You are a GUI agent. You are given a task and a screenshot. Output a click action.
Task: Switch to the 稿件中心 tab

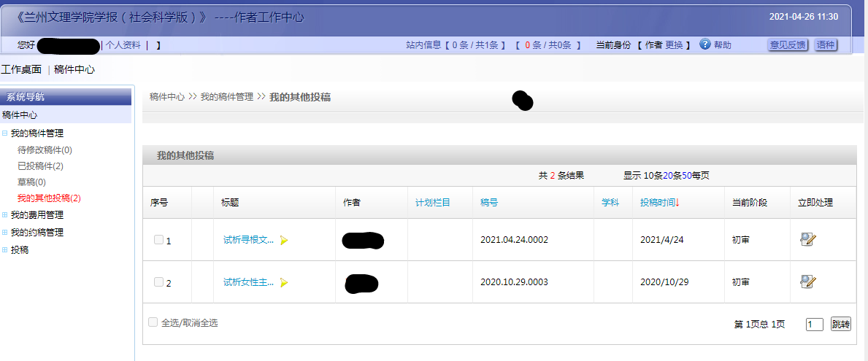(74, 70)
